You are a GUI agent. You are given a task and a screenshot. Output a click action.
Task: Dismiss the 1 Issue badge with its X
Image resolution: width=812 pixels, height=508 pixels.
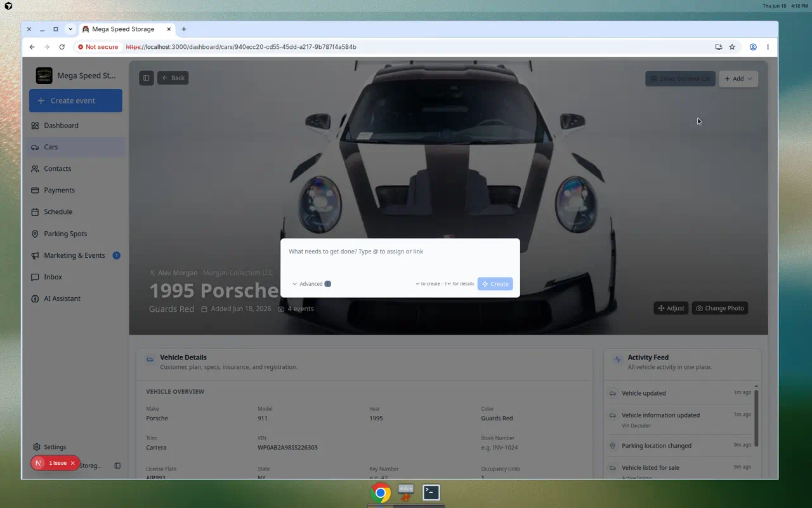pos(72,463)
